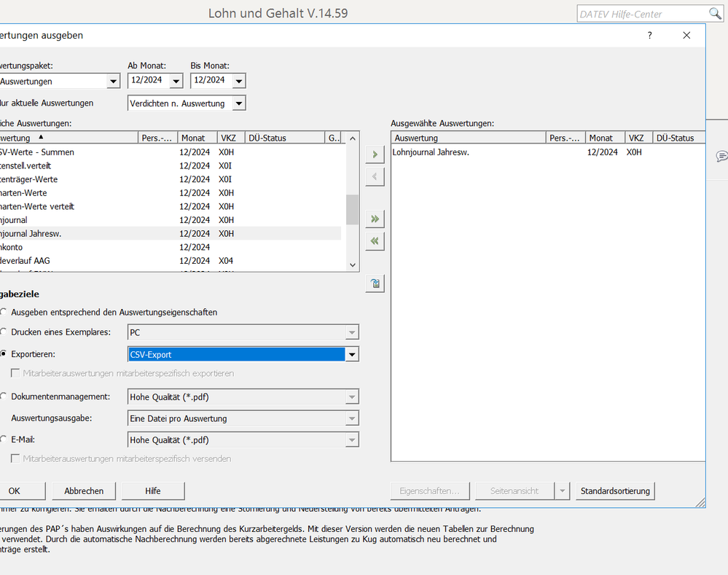Check Mitarbeiterauswertungen mitarbeiterspezifisch versenden
The height and width of the screenshot is (575, 728).
click(15, 459)
